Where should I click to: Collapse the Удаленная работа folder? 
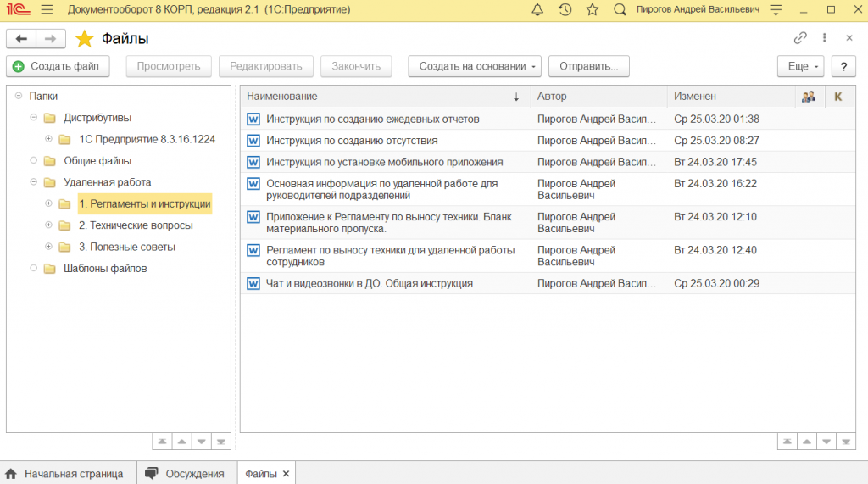(x=34, y=182)
